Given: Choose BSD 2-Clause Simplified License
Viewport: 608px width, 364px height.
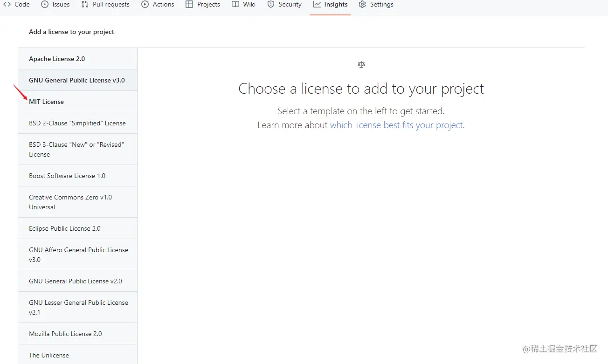Looking at the screenshot, I should click(77, 123).
